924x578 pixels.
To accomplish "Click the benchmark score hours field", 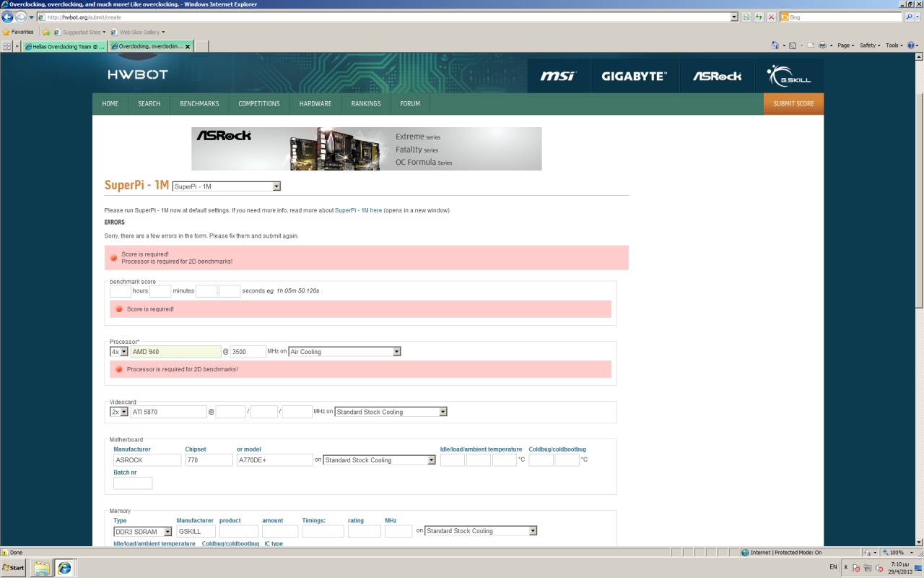I will pyautogui.click(x=121, y=291).
